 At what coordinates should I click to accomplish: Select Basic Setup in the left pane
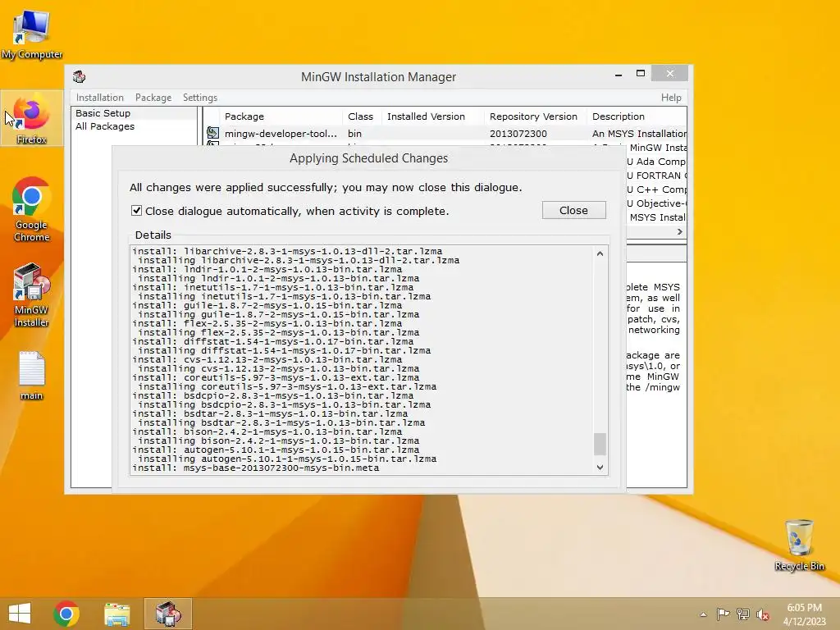tap(103, 113)
